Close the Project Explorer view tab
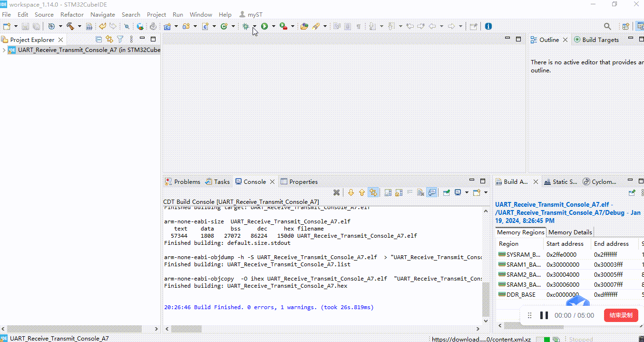Screen dimensions: 644x342 click(x=60, y=40)
